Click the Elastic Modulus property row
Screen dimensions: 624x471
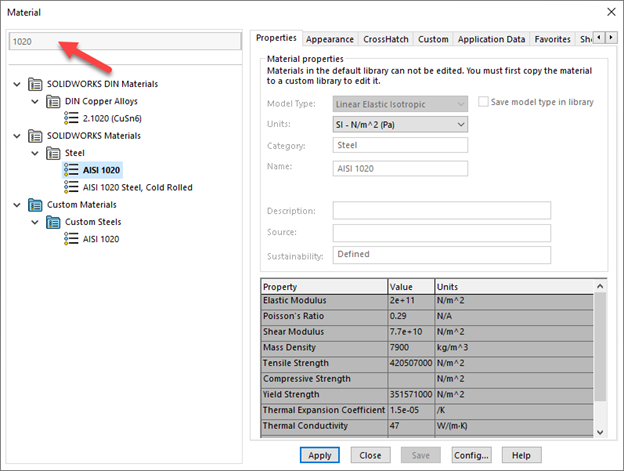[x=427, y=301]
